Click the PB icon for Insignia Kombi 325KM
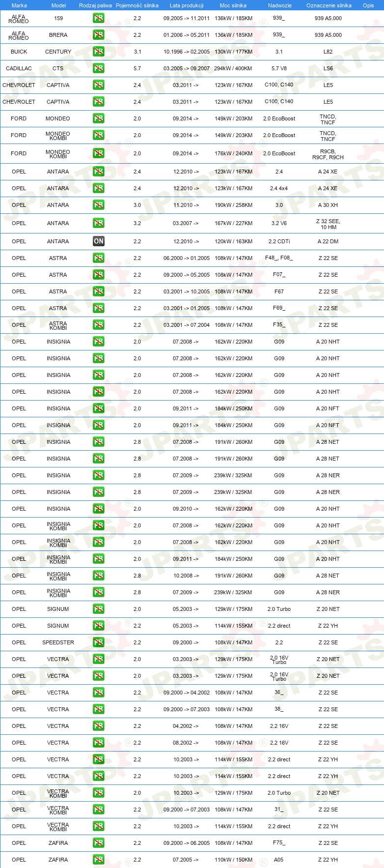 [x=99, y=592]
